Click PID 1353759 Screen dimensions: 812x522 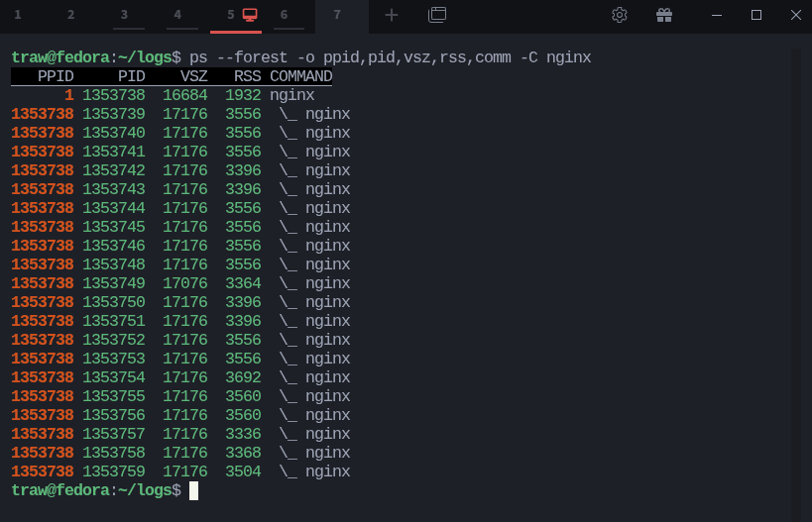tap(114, 471)
